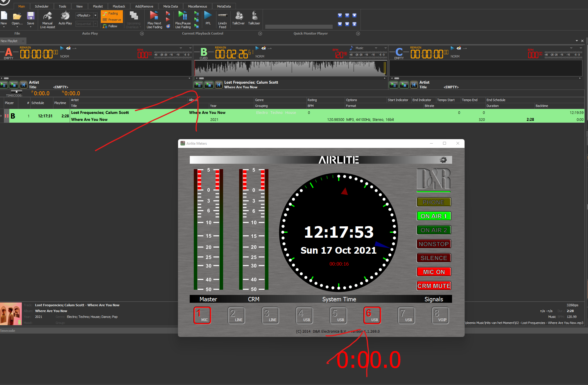This screenshot has height=385, width=588.
Task: Open the <Playlist> dropdown
Action: point(95,15)
